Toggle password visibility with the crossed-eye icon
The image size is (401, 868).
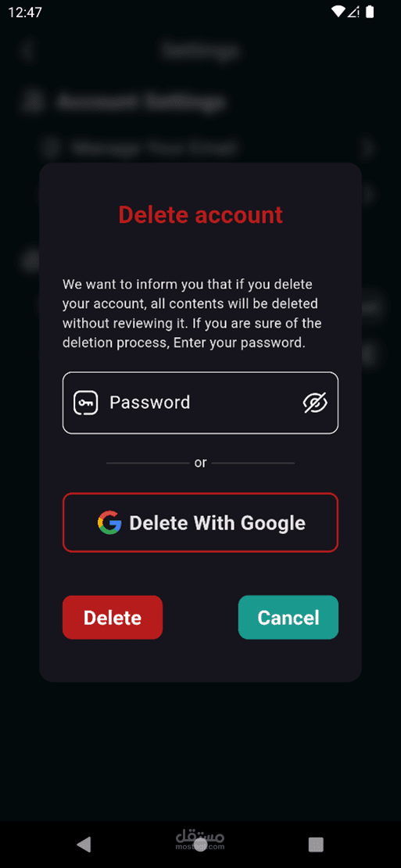tap(315, 403)
